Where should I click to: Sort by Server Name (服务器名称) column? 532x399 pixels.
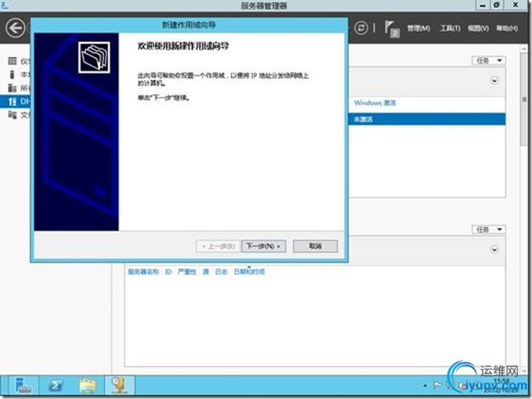pos(144,272)
